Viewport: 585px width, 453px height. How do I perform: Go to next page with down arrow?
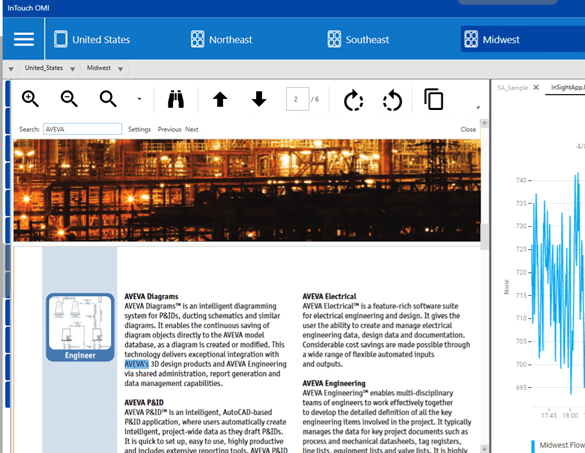[259, 99]
